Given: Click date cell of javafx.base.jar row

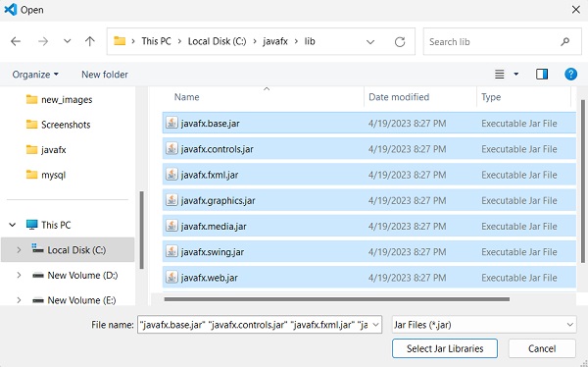Looking at the screenshot, I should pos(408,124).
